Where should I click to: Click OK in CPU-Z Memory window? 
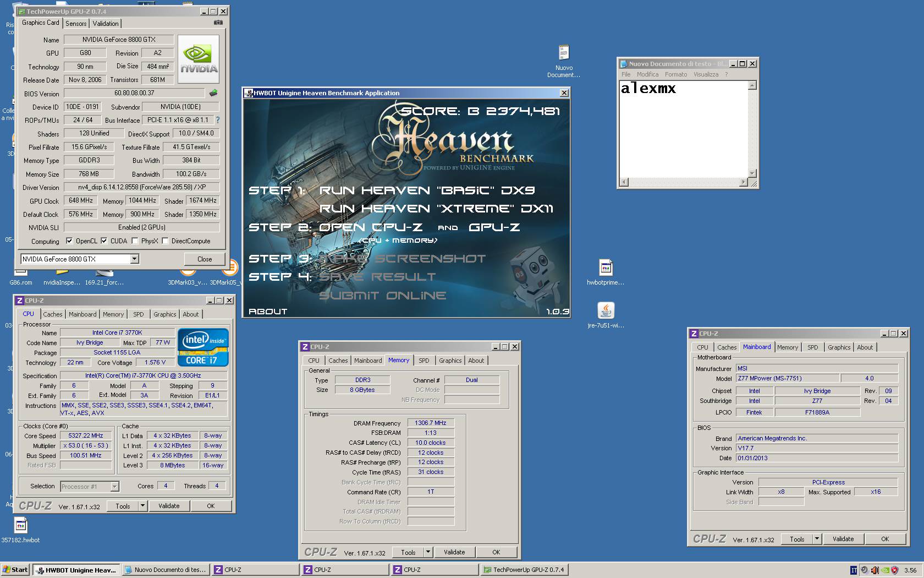click(x=496, y=552)
